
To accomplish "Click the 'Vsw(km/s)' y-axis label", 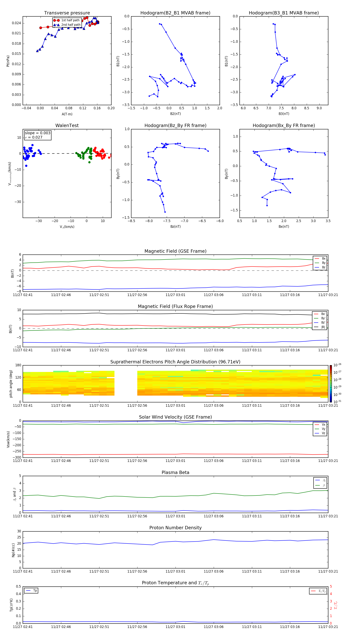I will coord(8,439).
